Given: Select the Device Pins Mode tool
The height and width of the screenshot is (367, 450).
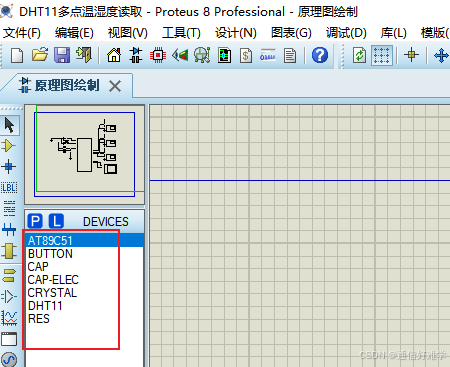Looking at the screenshot, I should click(9, 296).
